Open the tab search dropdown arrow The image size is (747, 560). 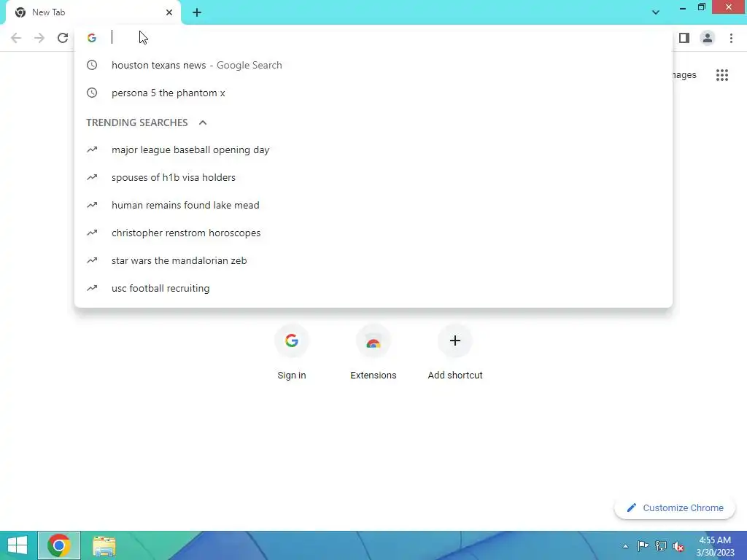point(656,12)
